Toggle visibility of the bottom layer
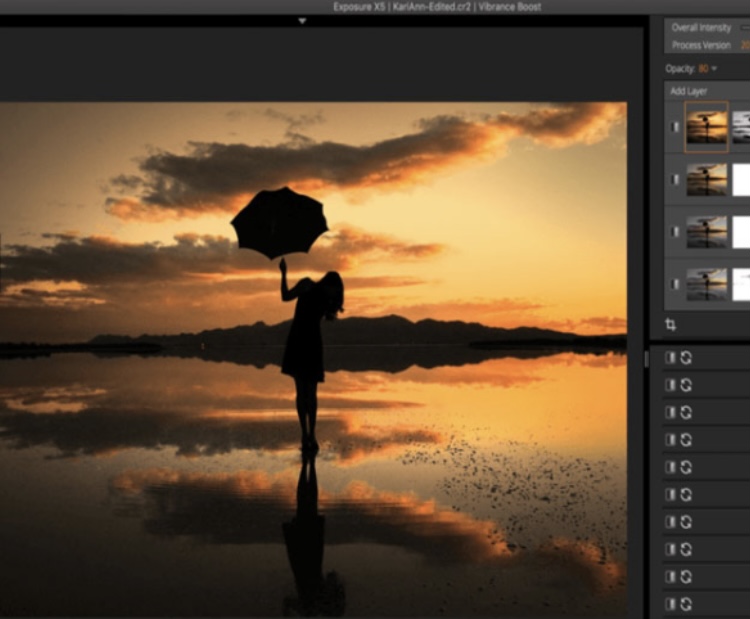The width and height of the screenshot is (750, 619). point(674,284)
